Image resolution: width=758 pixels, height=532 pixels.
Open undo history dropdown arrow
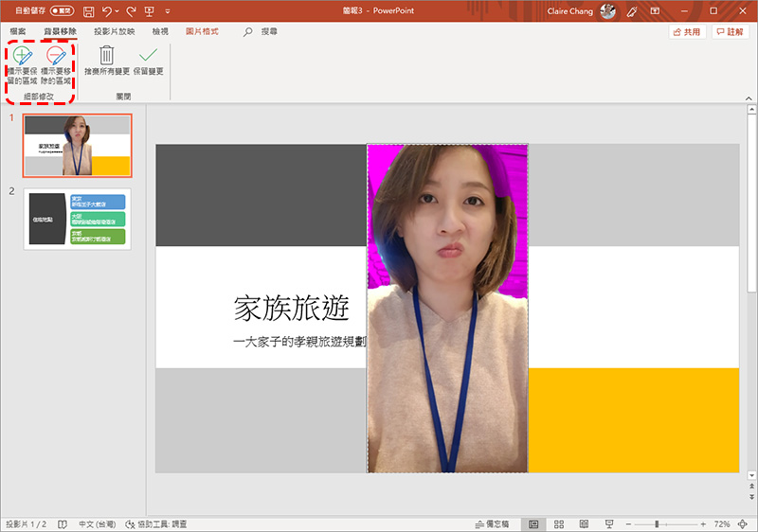(x=117, y=11)
